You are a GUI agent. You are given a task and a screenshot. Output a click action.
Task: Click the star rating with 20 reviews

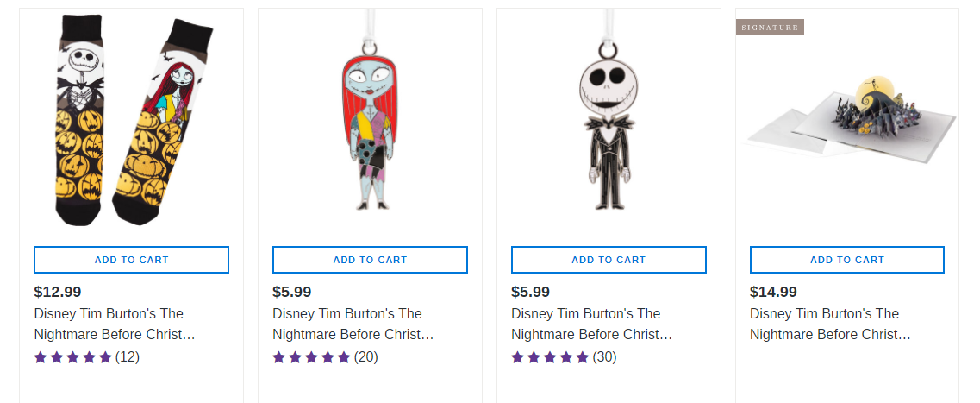(x=311, y=357)
